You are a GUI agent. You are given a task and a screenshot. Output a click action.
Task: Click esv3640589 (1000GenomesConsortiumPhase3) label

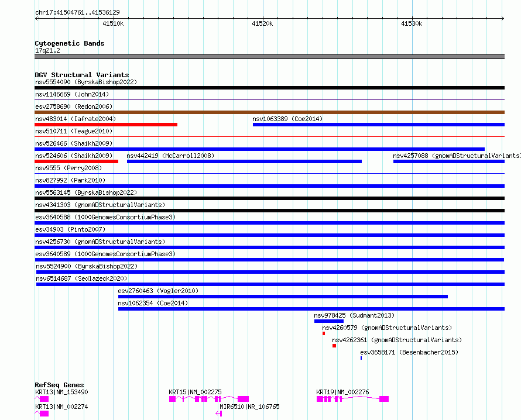tap(105, 254)
